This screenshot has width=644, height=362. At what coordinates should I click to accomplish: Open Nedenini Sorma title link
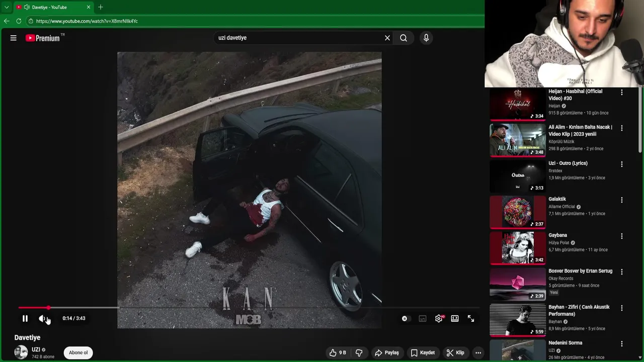pos(566,343)
